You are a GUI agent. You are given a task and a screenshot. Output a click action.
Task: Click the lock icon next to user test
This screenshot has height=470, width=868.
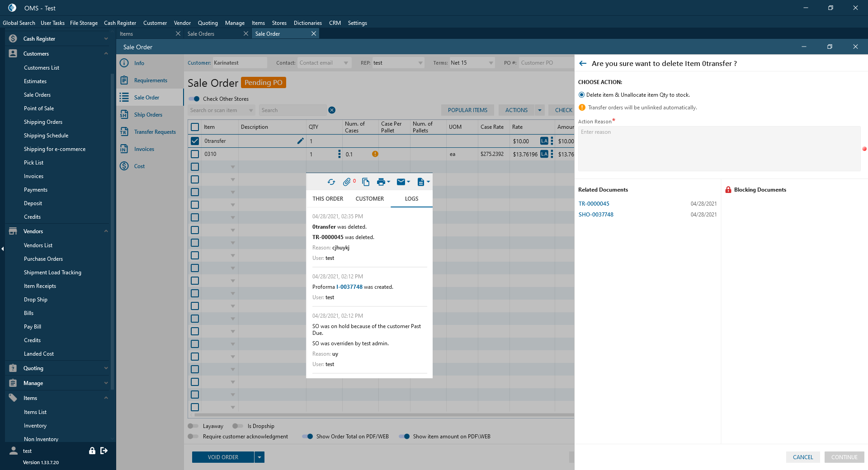pos(92,451)
